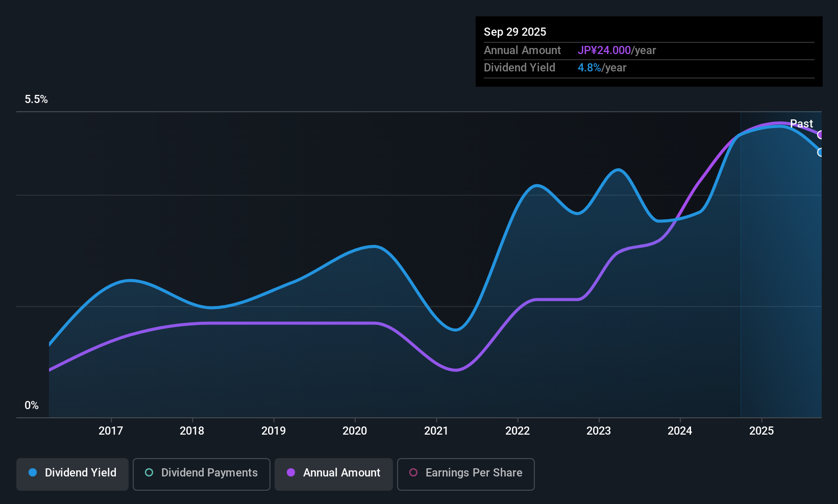Select the 2018 x-axis year label
Image resolution: width=838 pixels, height=504 pixels.
click(x=192, y=431)
